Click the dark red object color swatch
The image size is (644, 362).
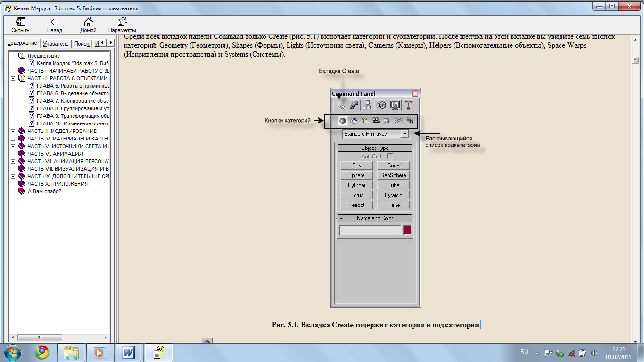(407, 230)
